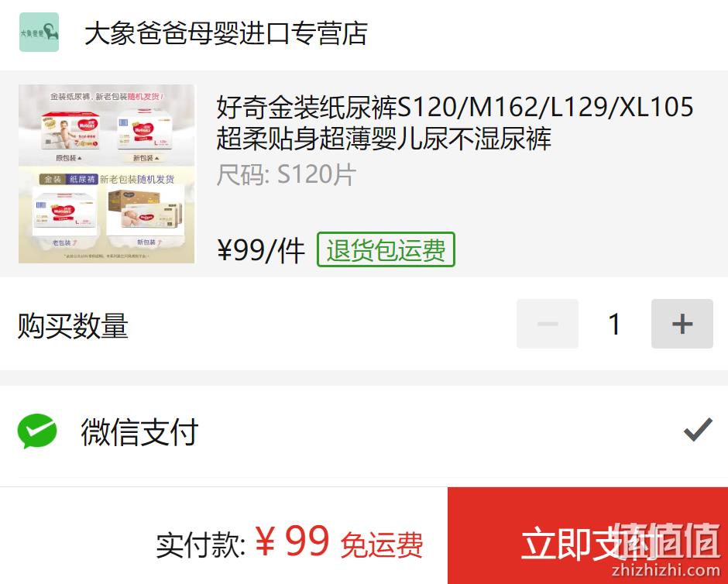
Task: Open the 好奇金装纸尿裤 product title
Action: [455, 122]
